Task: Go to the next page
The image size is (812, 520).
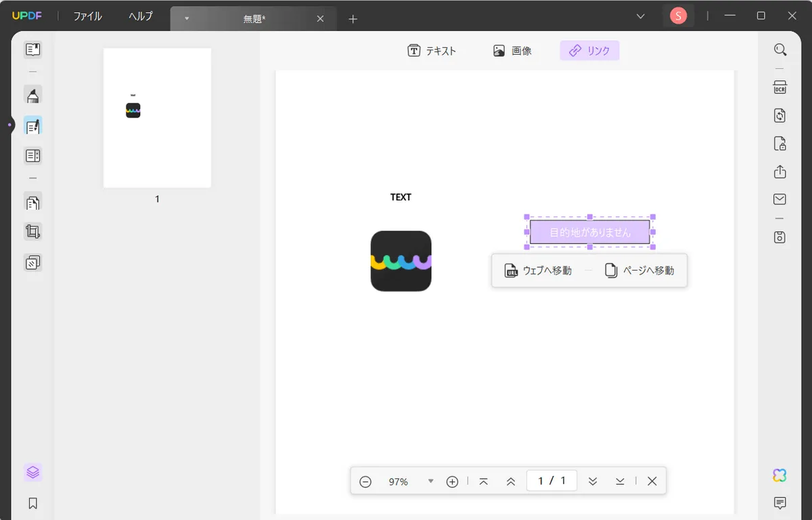Action: click(593, 481)
